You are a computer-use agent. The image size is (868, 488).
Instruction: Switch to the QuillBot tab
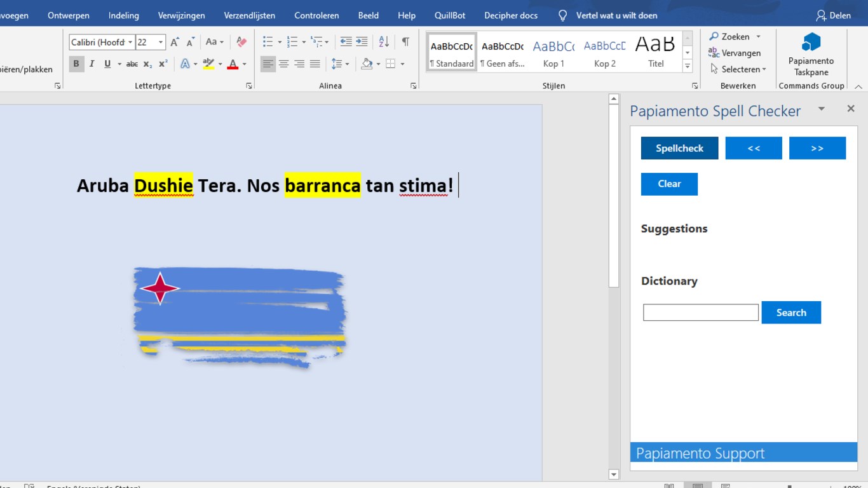pyautogui.click(x=449, y=15)
